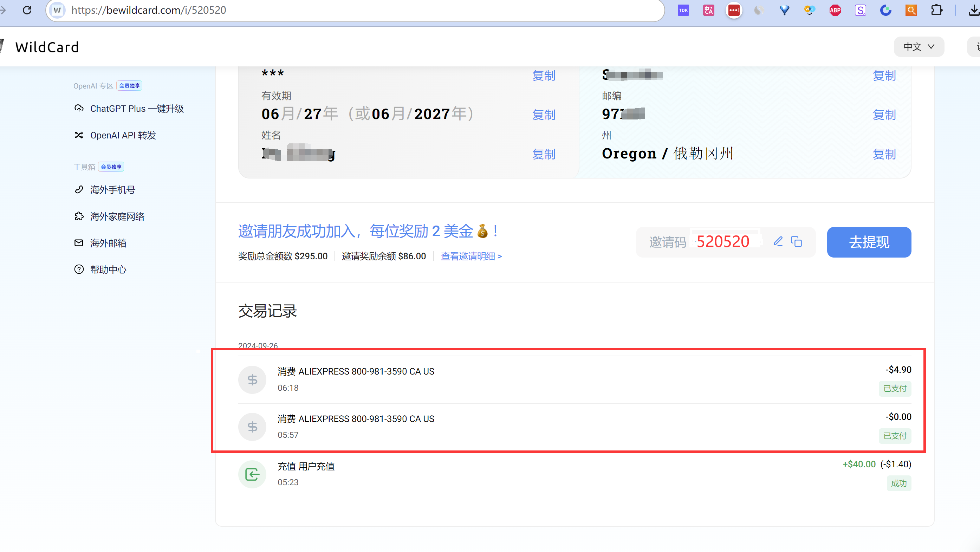Copy the 姓名 cardholder name
The height and width of the screenshot is (552, 980).
pyautogui.click(x=544, y=155)
